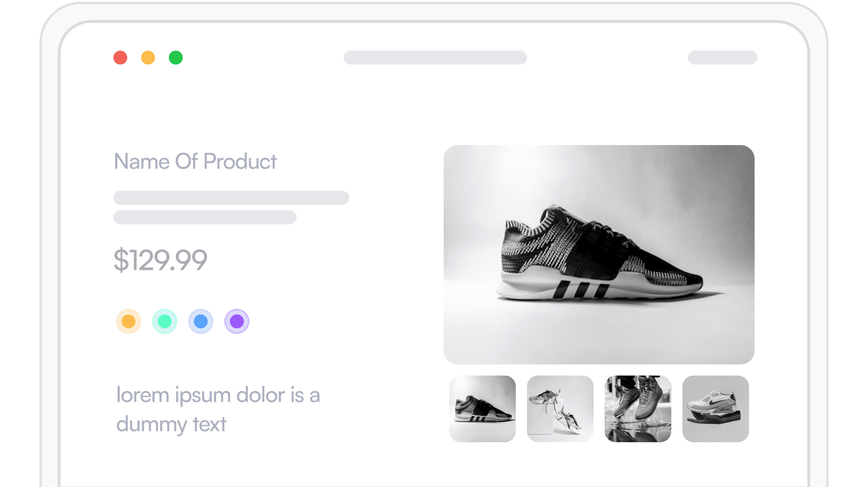Show the boots splashing in water thumbnail

(x=638, y=409)
